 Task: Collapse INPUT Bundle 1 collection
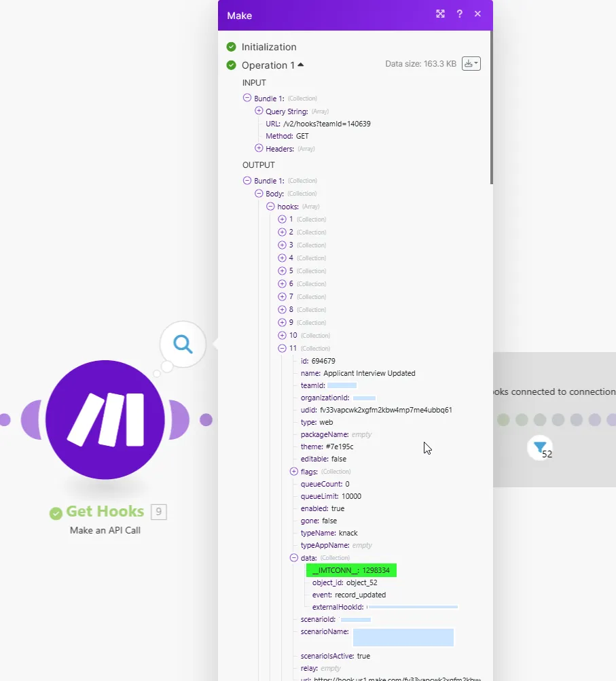coord(247,98)
